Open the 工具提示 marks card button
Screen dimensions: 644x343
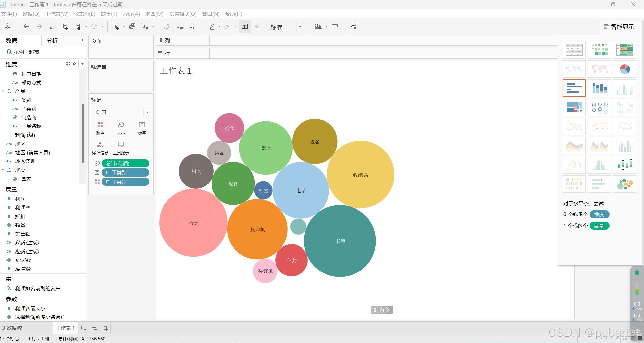point(121,147)
